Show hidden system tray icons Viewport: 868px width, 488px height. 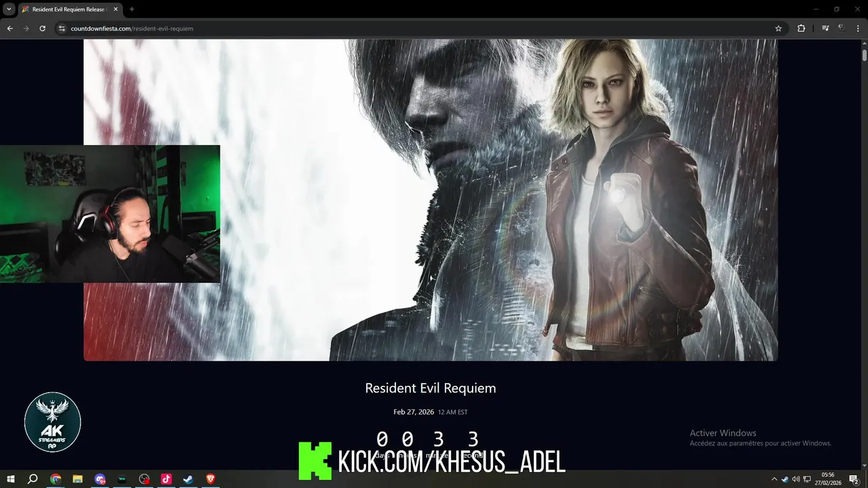[774, 479]
